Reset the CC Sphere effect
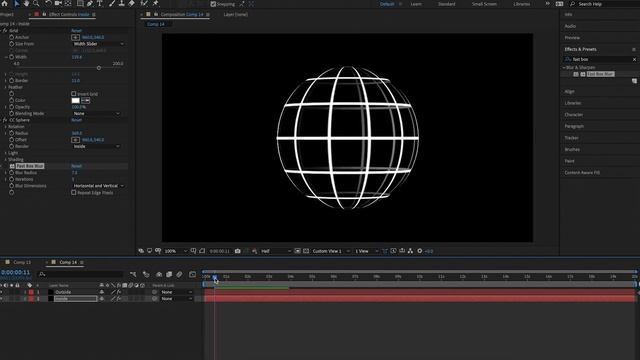This screenshot has height=360, width=640. [77, 120]
